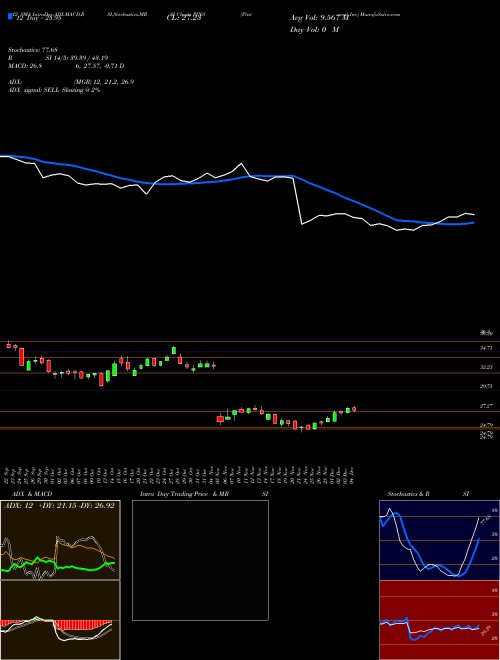Open the MACD histogram chart thumbnail
This screenshot has height=660, width=500.
(60, 620)
